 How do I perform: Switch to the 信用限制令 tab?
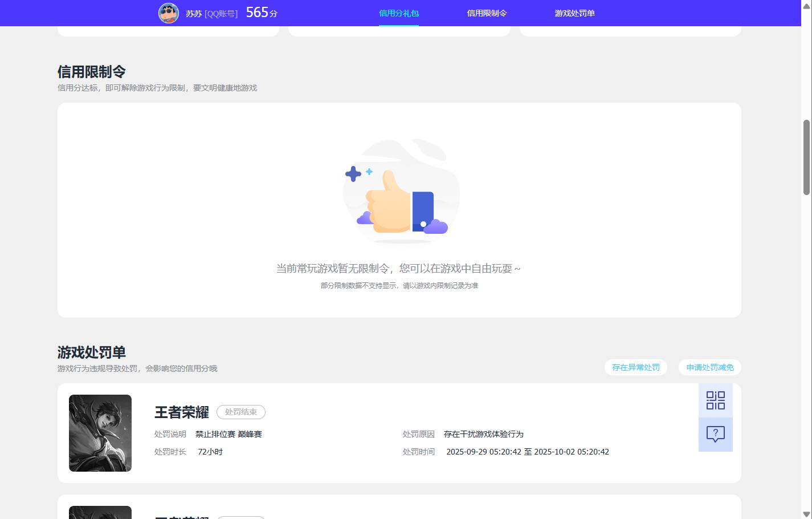tap(486, 13)
